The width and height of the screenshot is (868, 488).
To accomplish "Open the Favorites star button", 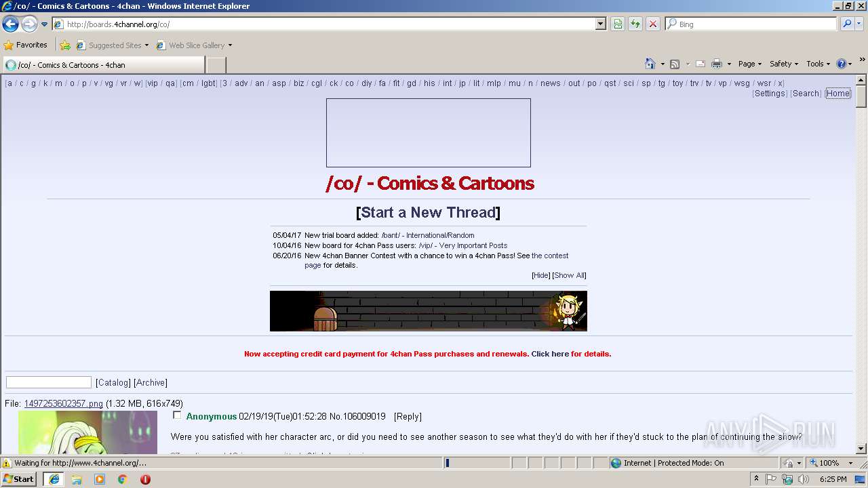I will (26, 45).
